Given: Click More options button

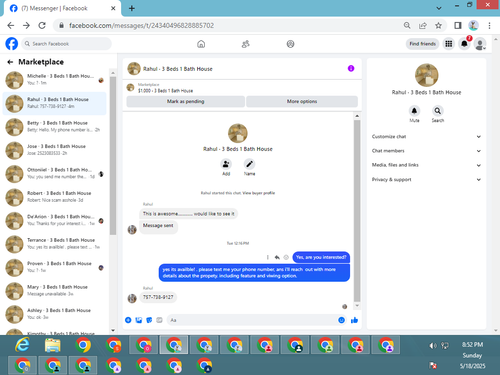Looking at the screenshot, I should point(302,101).
